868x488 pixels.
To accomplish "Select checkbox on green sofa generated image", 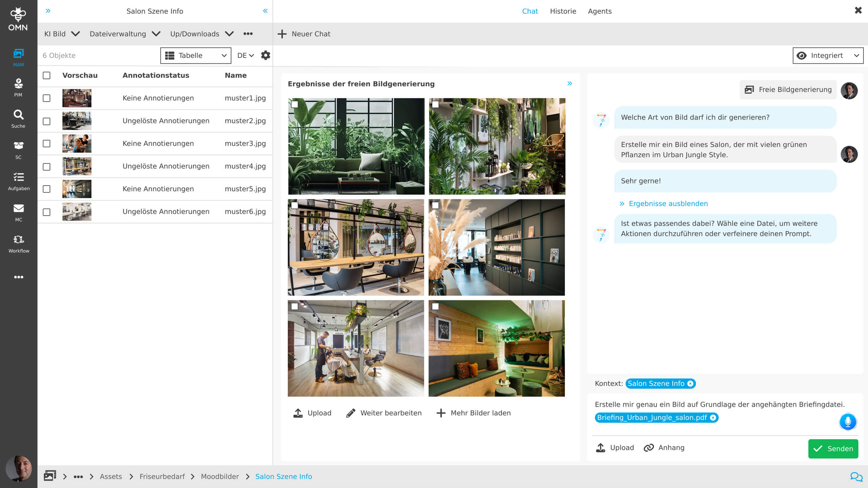I will pos(295,105).
